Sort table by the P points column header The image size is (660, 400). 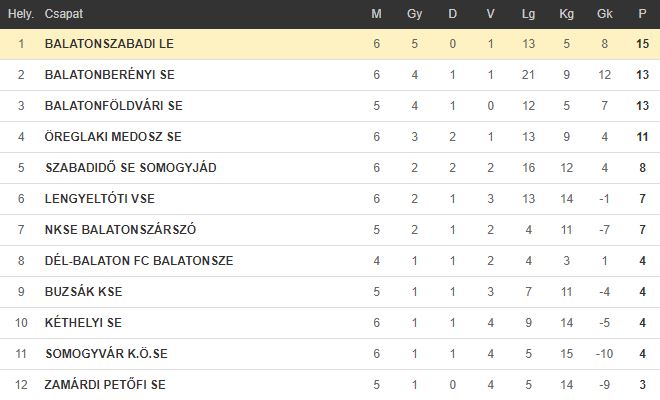[642, 14]
